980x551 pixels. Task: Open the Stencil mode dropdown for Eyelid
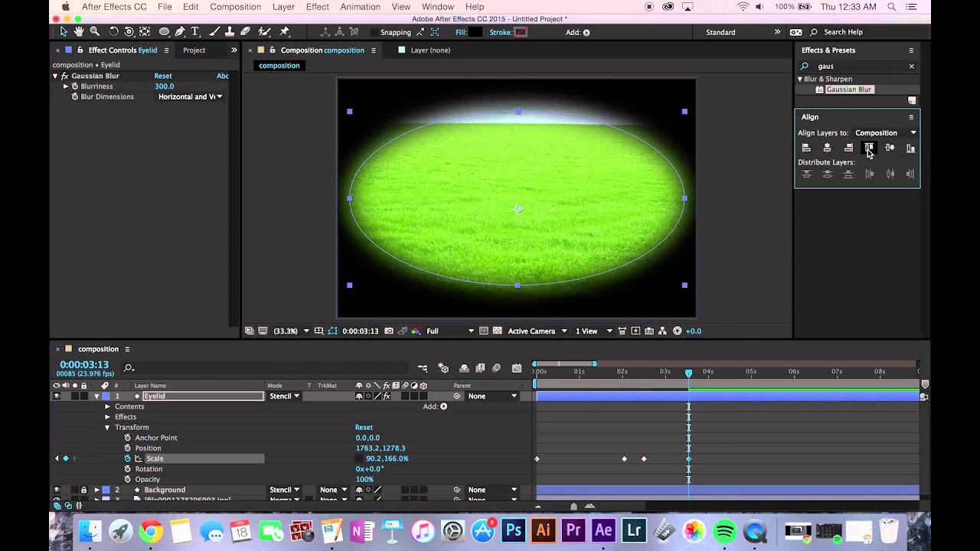(284, 396)
